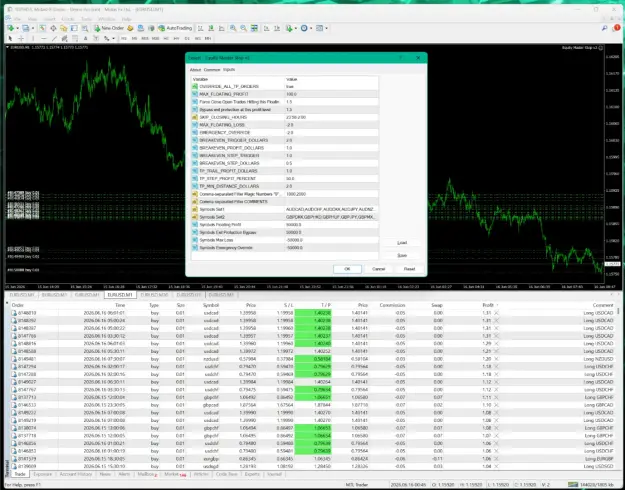
Task: Toggle the AutoTrading button
Action: [x=175, y=28]
